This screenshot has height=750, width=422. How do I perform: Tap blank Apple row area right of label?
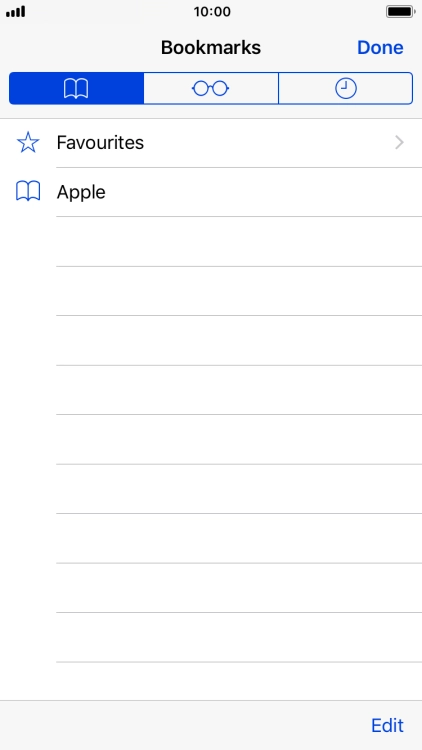pos(263,192)
